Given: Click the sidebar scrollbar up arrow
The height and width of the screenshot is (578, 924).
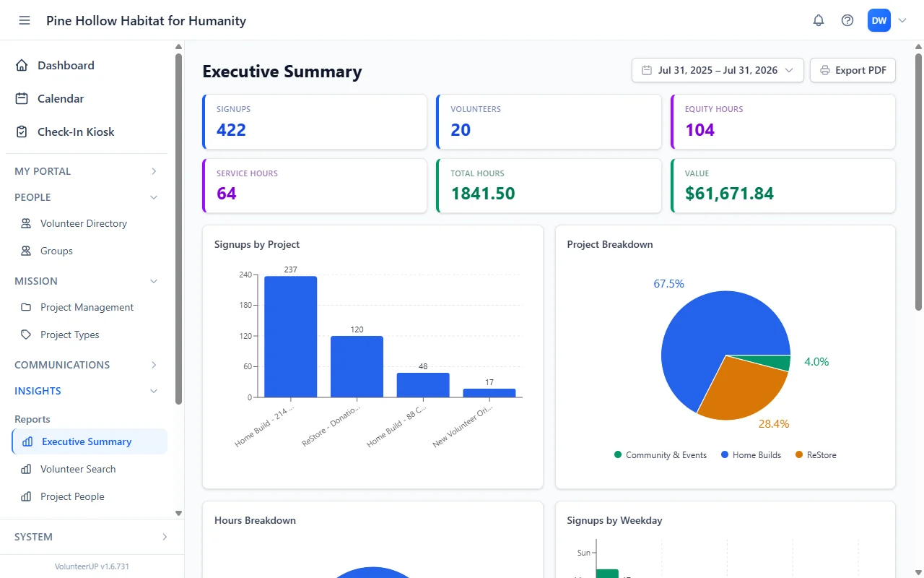Looking at the screenshot, I should [179, 47].
